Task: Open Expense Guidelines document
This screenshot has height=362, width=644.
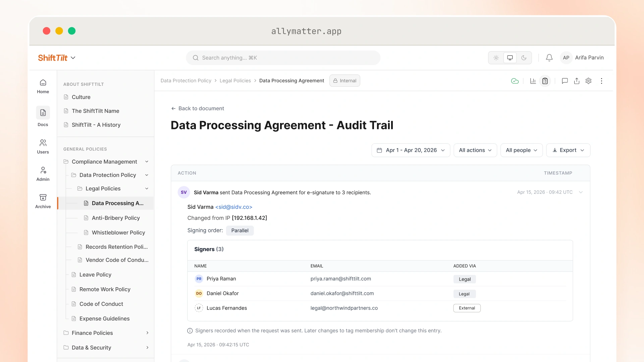Action: pyautogui.click(x=104, y=318)
